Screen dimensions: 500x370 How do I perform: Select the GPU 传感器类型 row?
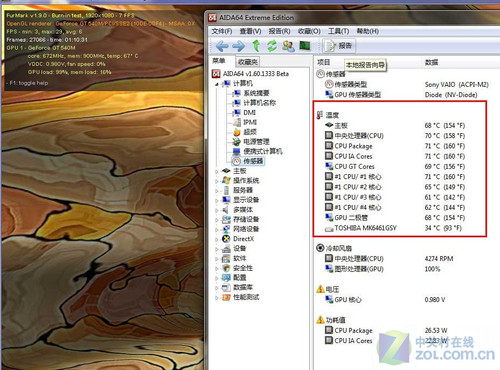pos(401,95)
